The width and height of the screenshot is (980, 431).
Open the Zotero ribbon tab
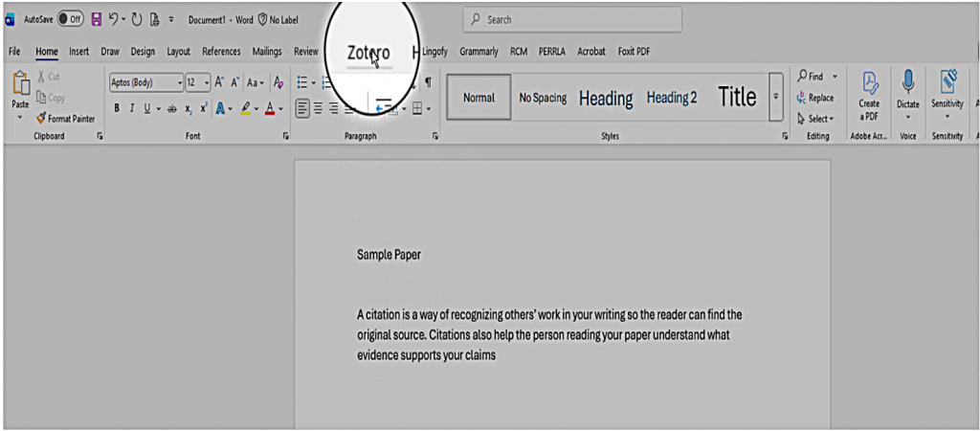(x=368, y=54)
